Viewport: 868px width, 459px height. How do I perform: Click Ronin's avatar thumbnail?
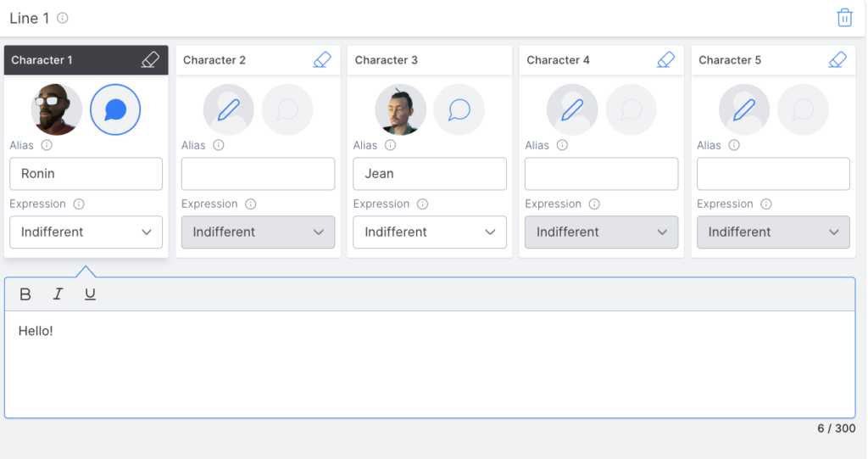pos(57,109)
